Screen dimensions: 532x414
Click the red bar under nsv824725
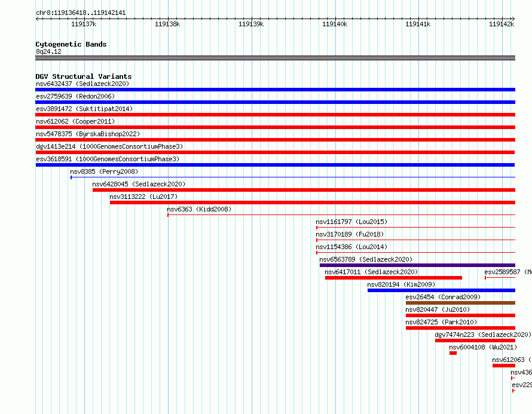(x=460, y=328)
